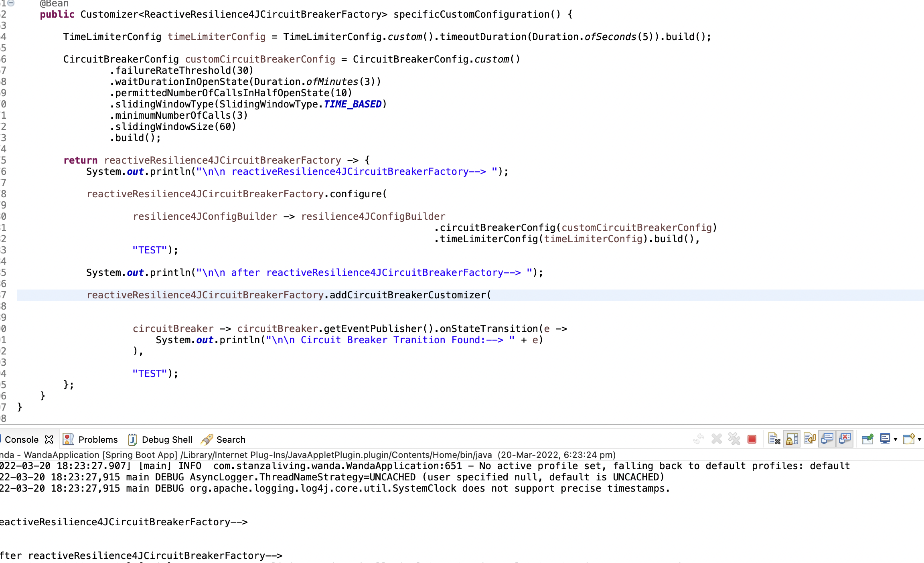This screenshot has height=563, width=924.
Task: Click the .timeLimiterConfig(timeLimiterConfig).build() line
Action: (x=567, y=239)
